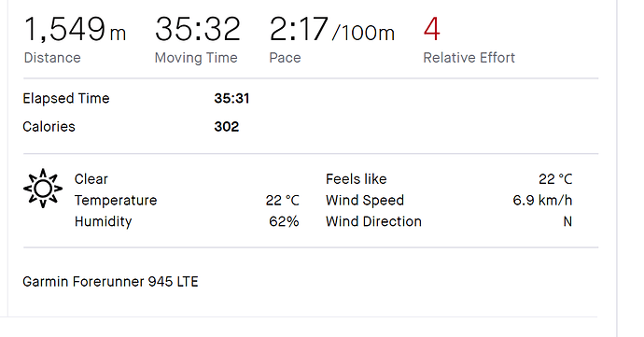Viewport: 644px width, 337px height.
Task: Click the red Relative Effort score 4
Action: point(431,29)
